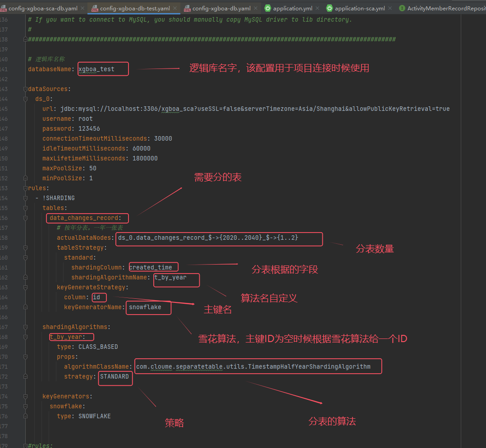Screen dimensions: 486x448
Task: Collapse the keyGenerateStrategy: block
Action: (x=25, y=288)
